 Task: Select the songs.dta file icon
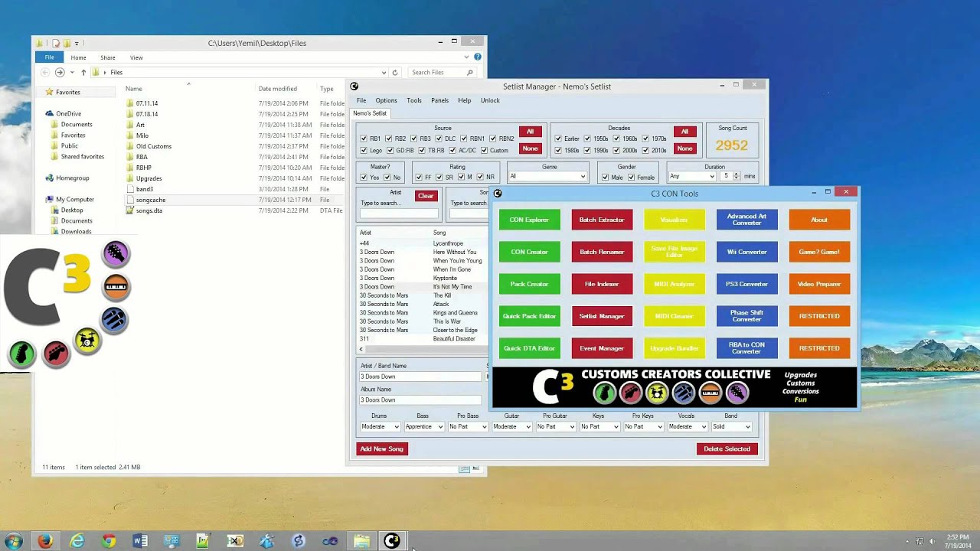point(130,210)
